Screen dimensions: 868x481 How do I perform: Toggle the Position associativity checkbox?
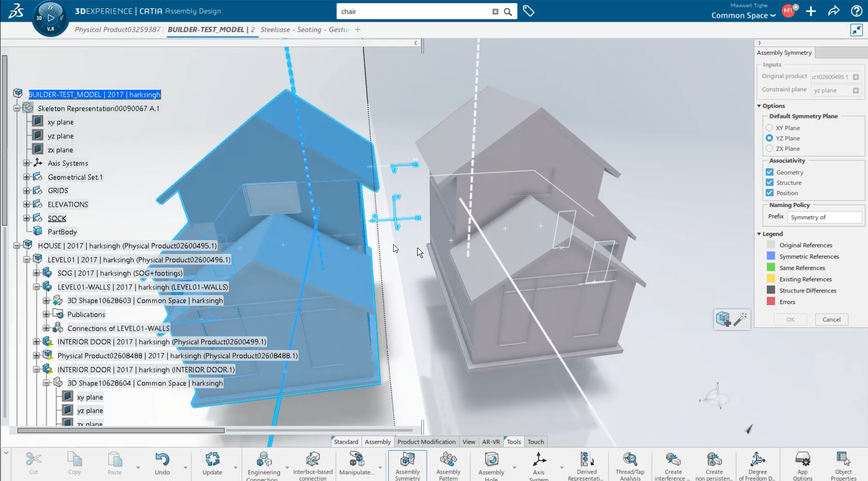click(x=769, y=193)
